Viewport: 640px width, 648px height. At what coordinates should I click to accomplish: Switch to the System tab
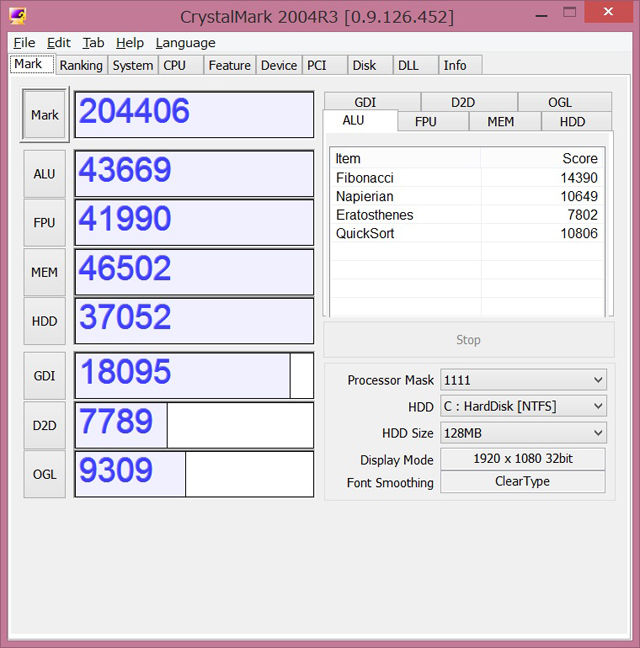click(133, 65)
